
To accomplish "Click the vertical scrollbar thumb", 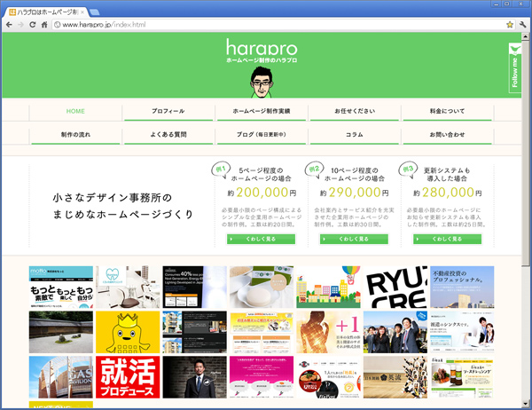I will coord(525,153).
